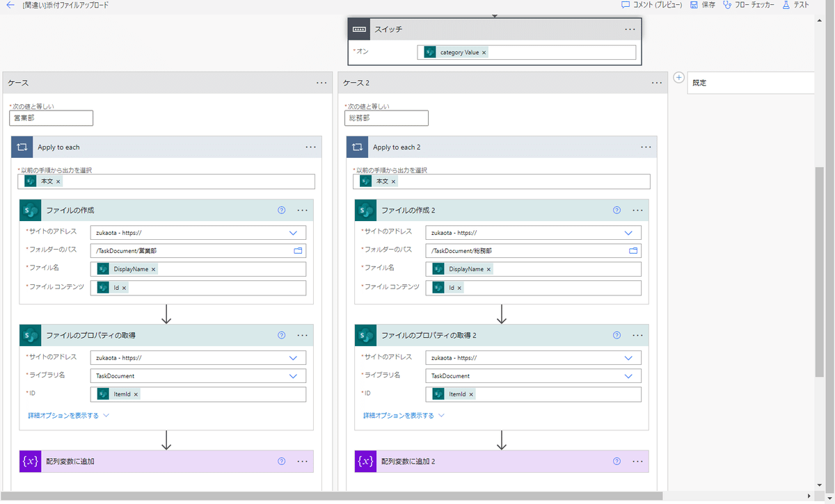Click SharePoint icon of ファイルの作成

[31, 211]
